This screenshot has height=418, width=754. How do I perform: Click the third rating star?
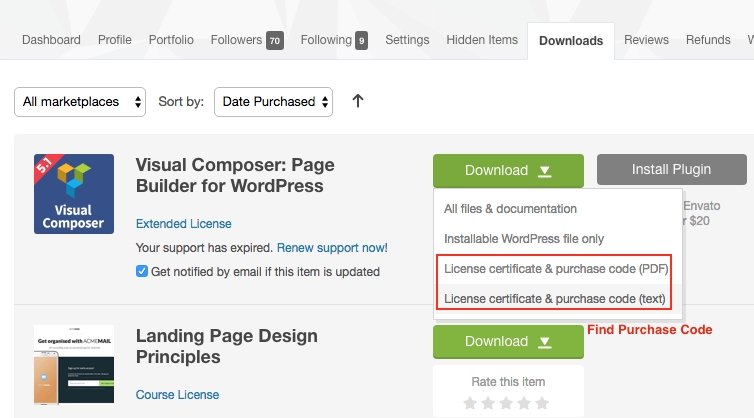(507, 403)
